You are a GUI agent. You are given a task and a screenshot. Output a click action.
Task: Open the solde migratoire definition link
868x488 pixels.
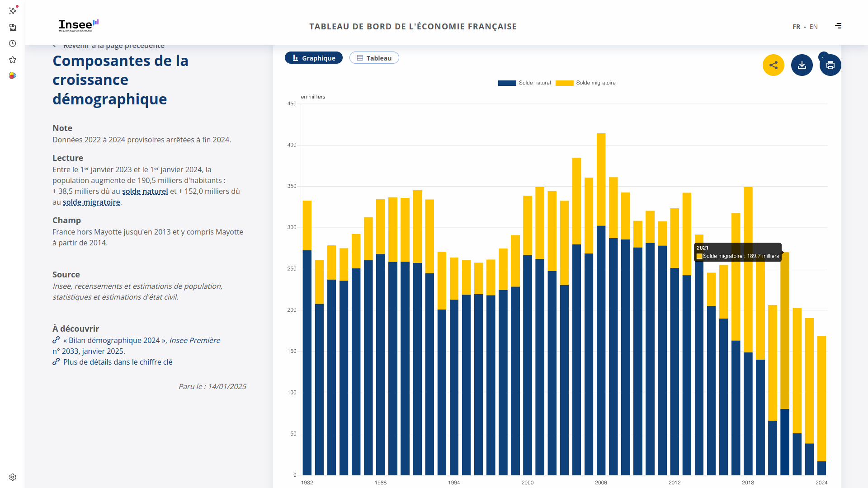coord(91,202)
